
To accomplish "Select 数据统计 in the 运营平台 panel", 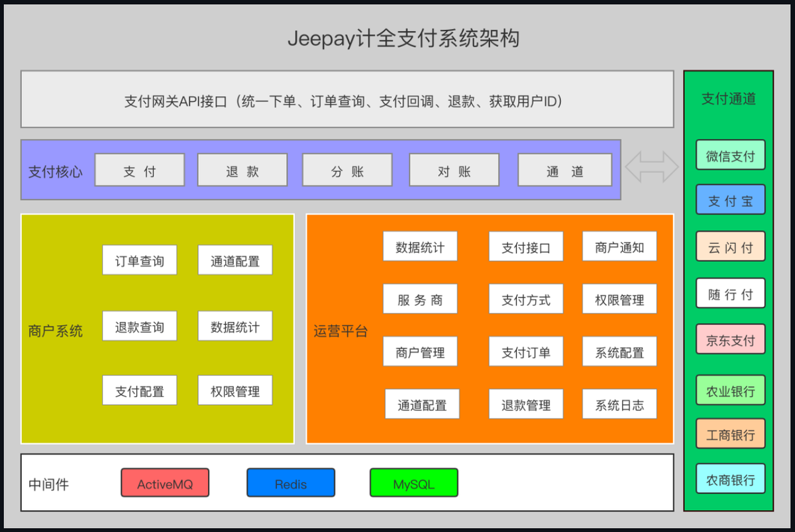I will 420,246.
